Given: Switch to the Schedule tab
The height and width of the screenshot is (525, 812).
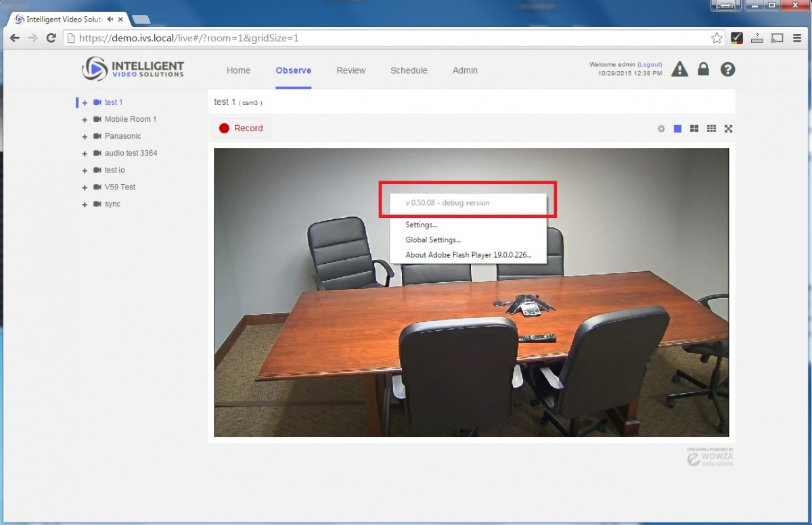Looking at the screenshot, I should tap(409, 70).
